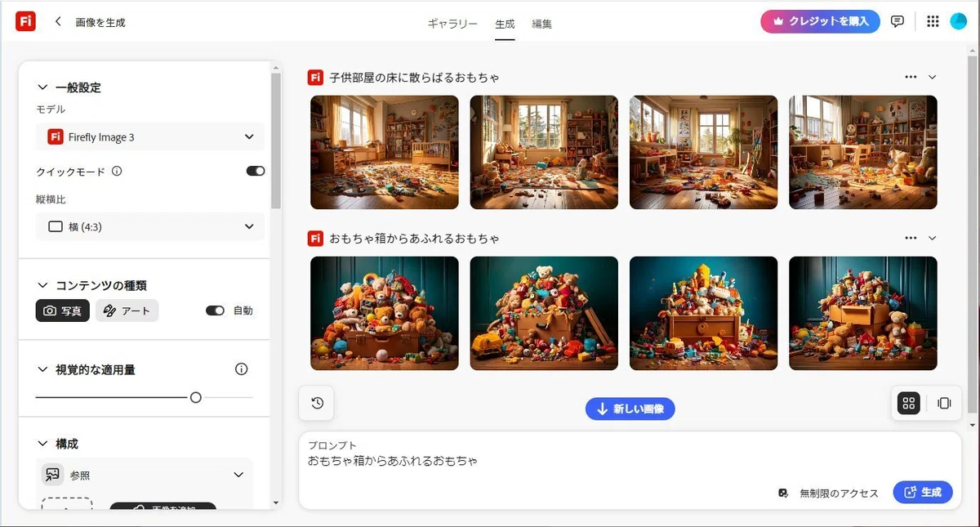
Task: Switch to grid view layout icon
Action: click(909, 403)
